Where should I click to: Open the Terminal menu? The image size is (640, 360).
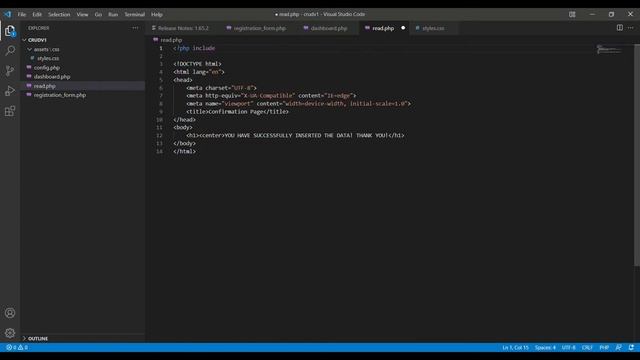click(135, 14)
